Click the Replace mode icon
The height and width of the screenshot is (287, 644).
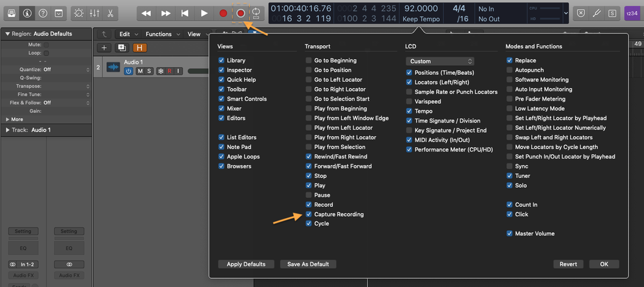[x=580, y=13]
